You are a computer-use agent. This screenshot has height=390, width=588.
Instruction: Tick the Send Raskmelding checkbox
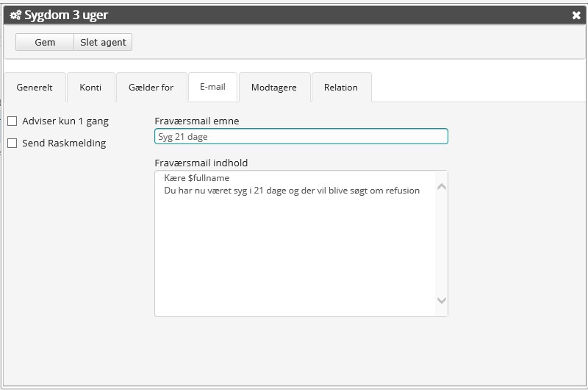coord(12,143)
